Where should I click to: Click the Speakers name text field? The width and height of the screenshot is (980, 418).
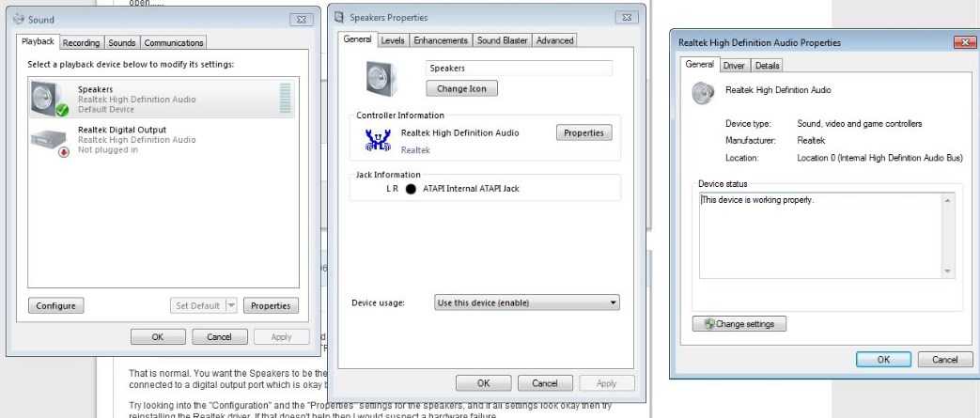tap(520, 69)
